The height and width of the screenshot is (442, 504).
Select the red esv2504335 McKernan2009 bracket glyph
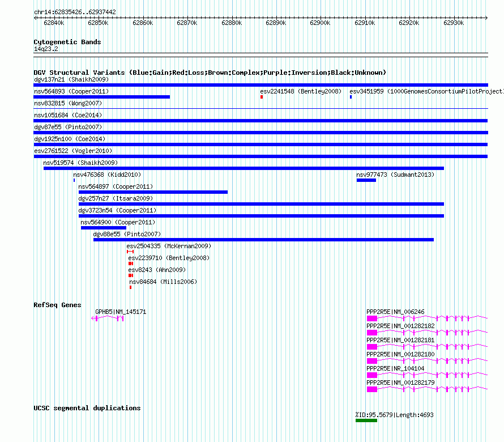coord(130,252)
